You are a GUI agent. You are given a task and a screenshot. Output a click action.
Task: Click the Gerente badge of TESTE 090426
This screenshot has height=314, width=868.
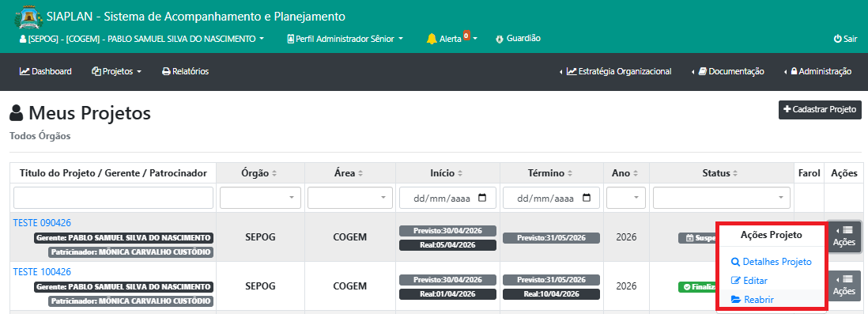pyautogui.click(x=123, y=238)
